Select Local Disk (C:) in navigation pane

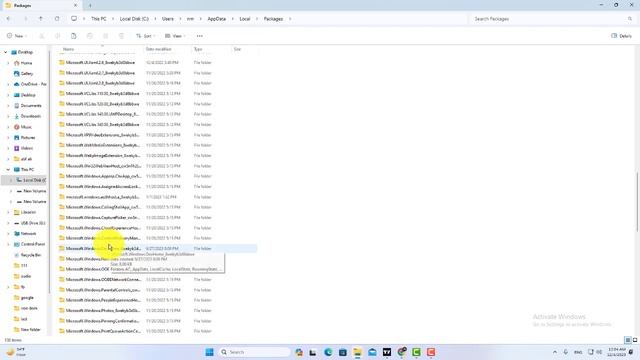(x=34, y=180)
